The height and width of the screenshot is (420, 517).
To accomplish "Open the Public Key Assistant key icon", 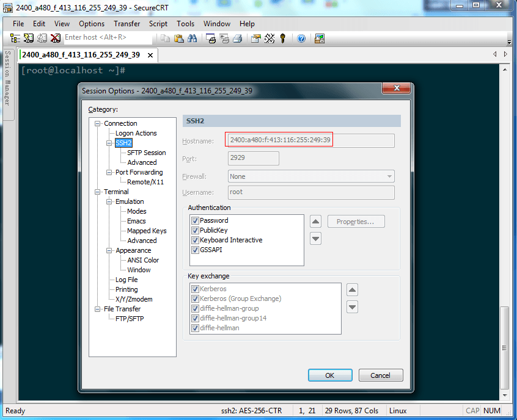I will point(283,38).
